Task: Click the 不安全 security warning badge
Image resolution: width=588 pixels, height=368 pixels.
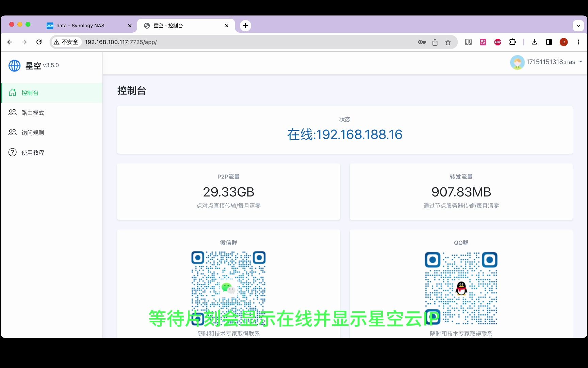Action: (66, 42)
